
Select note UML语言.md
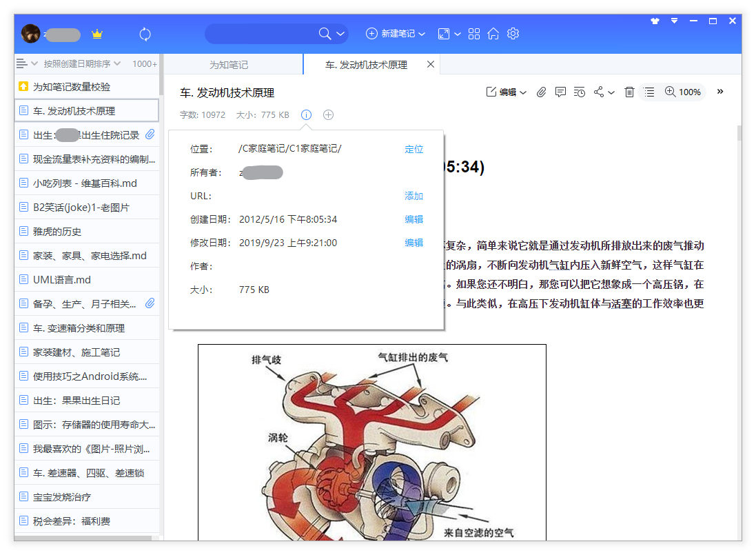tap(87, 280)
